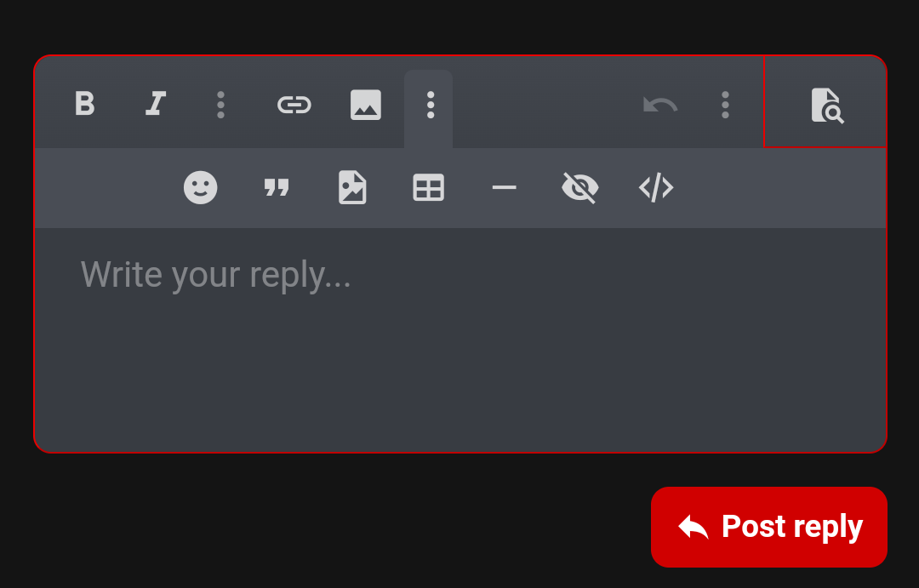Collapse the expanded insert options menu
This screenshot has height=588, width=919.
[431, 106]
